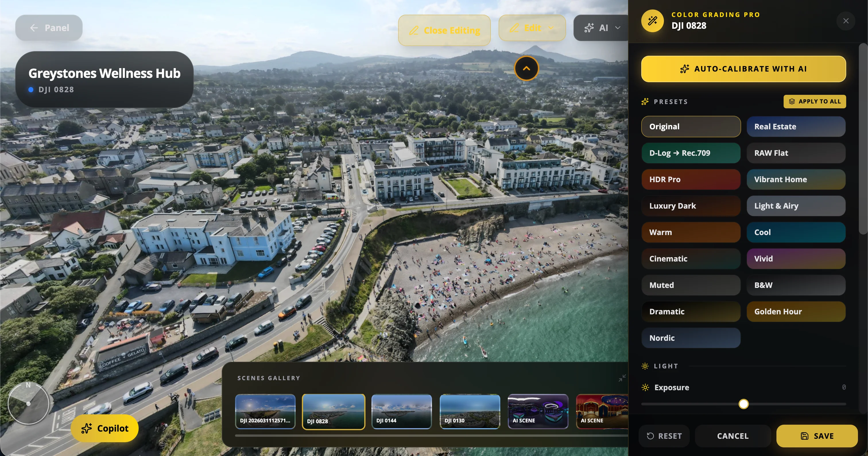Apply the Cinematic preset

pyautogui.click(x=691, y=259)
